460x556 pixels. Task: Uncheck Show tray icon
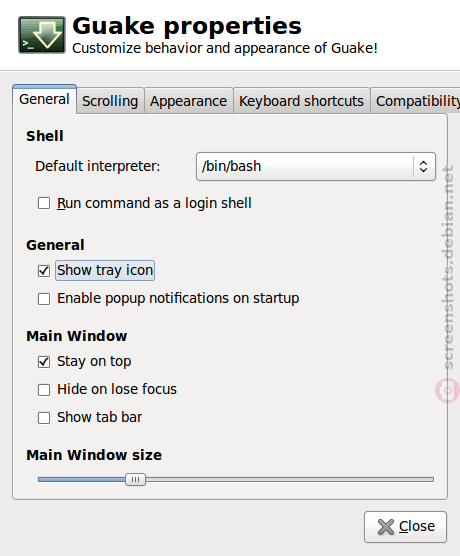(44, 271)
